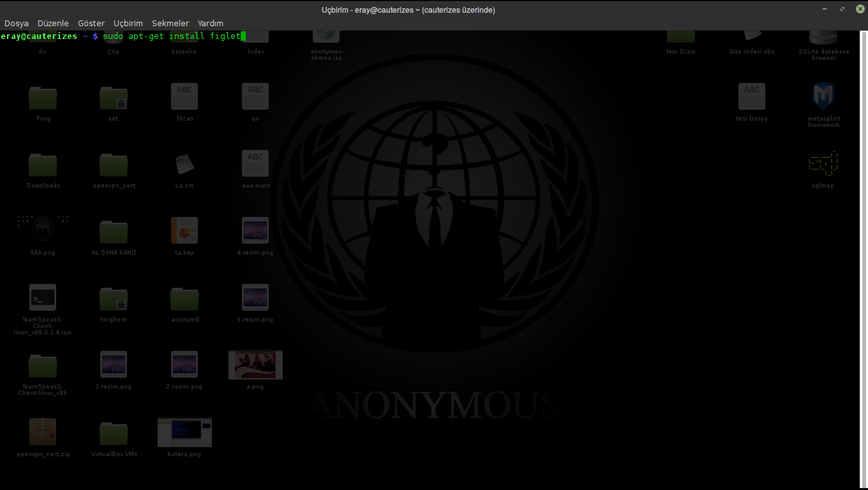Select the AAA.png image icon
This screenshot has width=868, height=490.
43,228
